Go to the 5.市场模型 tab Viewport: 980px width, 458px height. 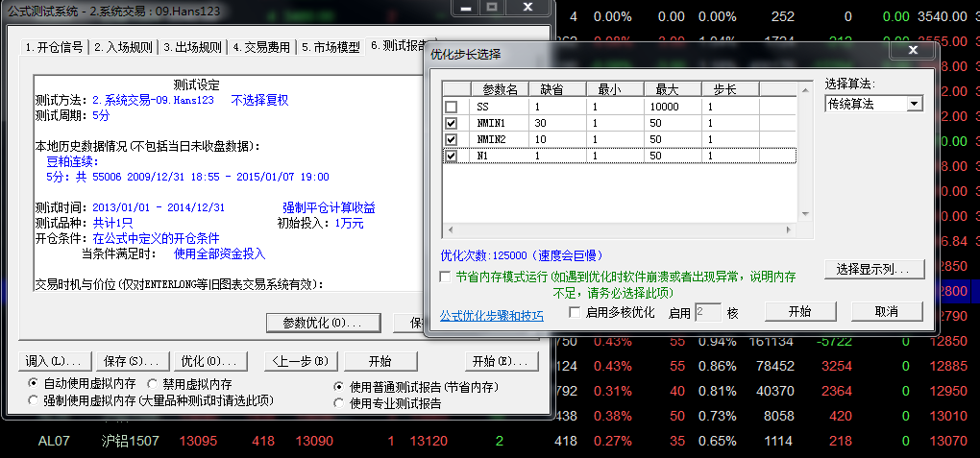pos(330,47)
